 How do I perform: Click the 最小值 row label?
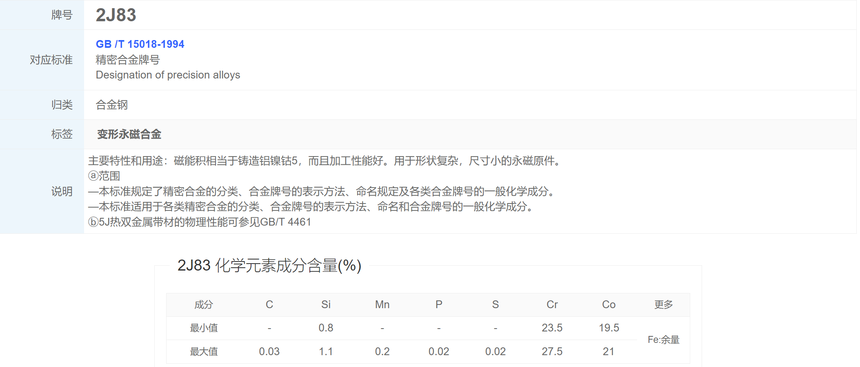203,328
